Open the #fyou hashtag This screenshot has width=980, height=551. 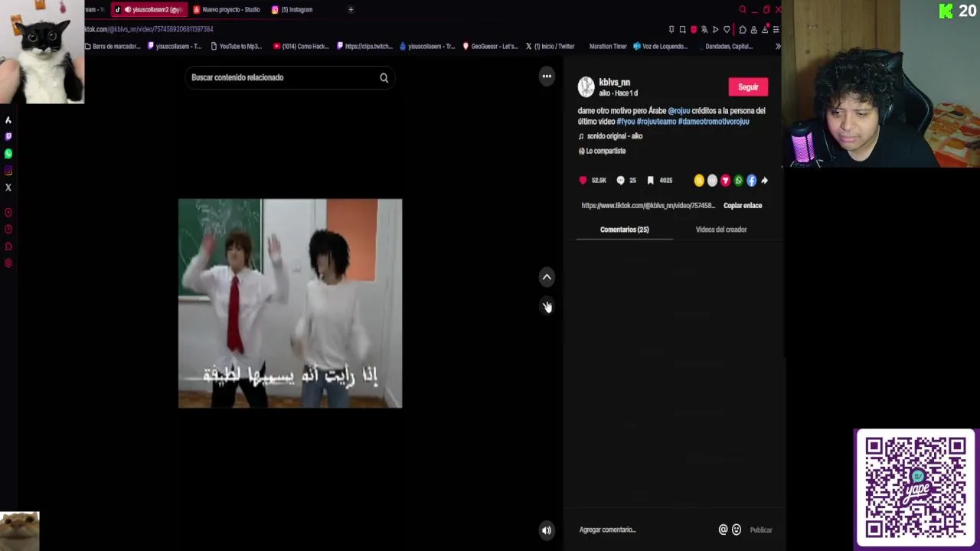[626, 122]
